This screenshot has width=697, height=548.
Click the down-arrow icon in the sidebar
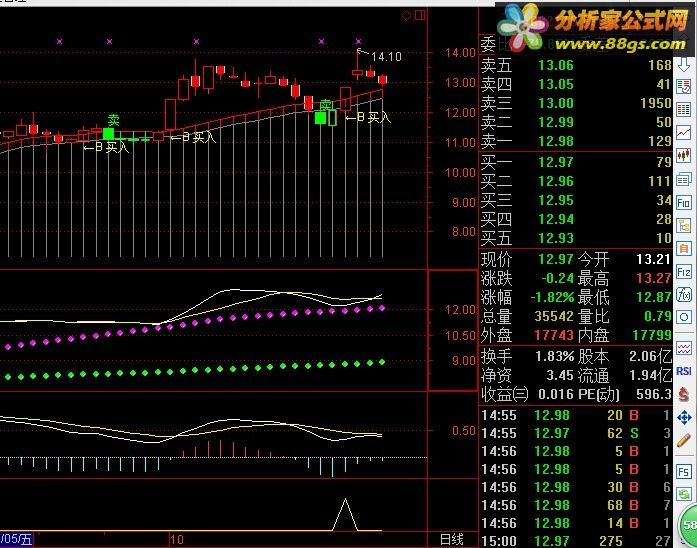coord(684,65)
